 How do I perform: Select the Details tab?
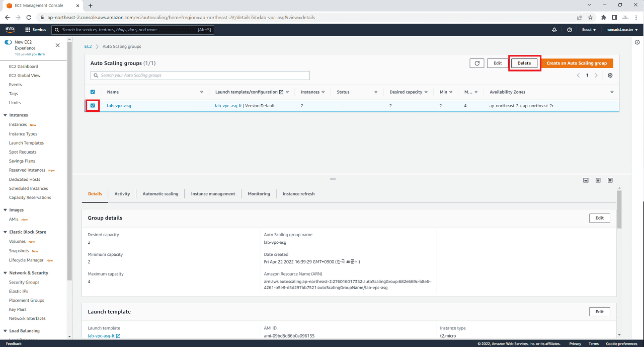(x=95, y=194)
